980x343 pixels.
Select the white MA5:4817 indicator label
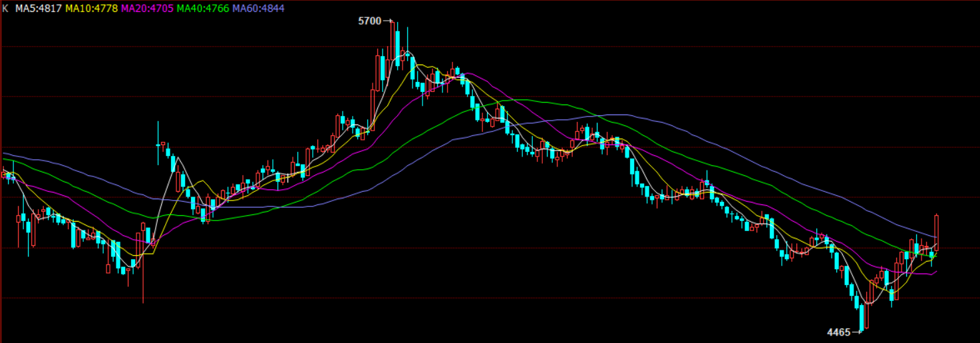pyautogui.click(x=39, y=9)
